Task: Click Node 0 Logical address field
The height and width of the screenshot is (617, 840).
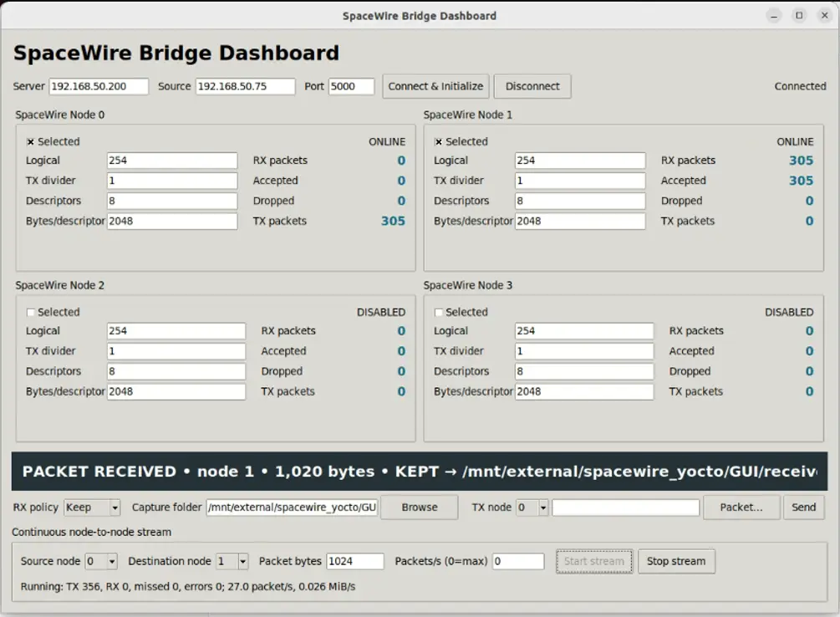Action: pos(172,161)
